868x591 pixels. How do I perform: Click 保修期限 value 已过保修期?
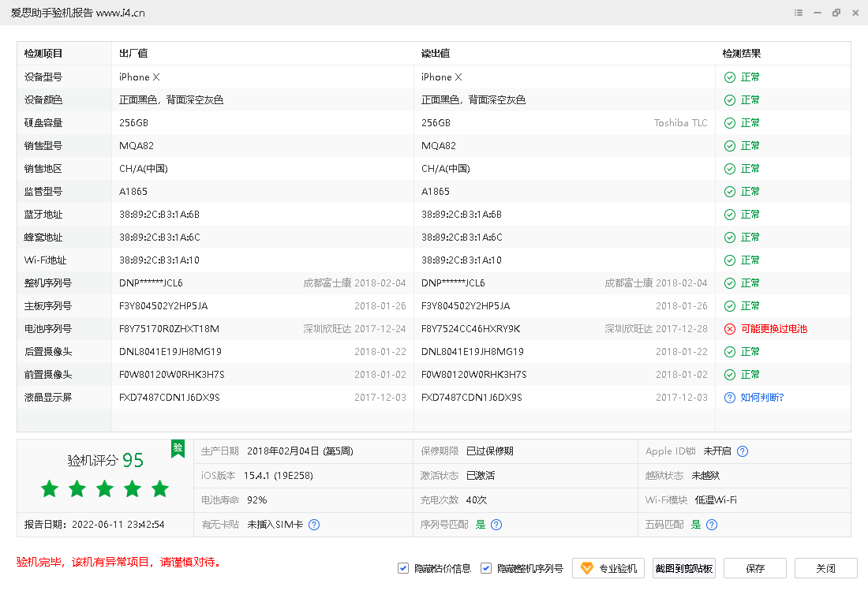(x=490, y=451)
